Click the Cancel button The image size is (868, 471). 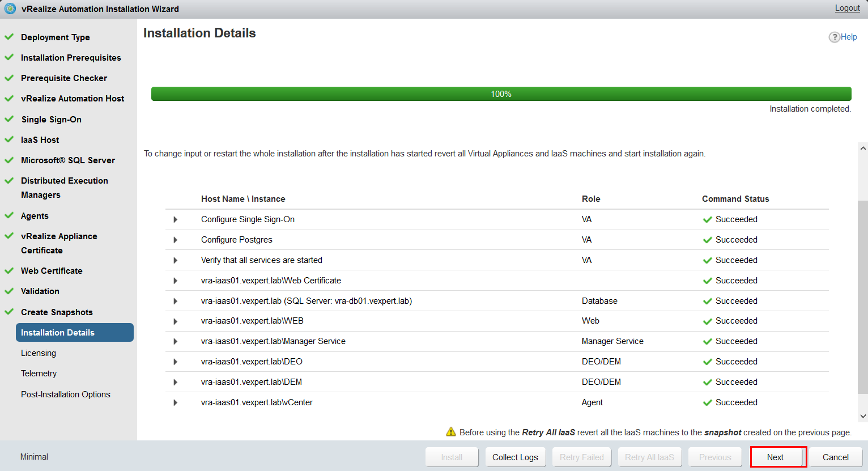coord(835,457)
